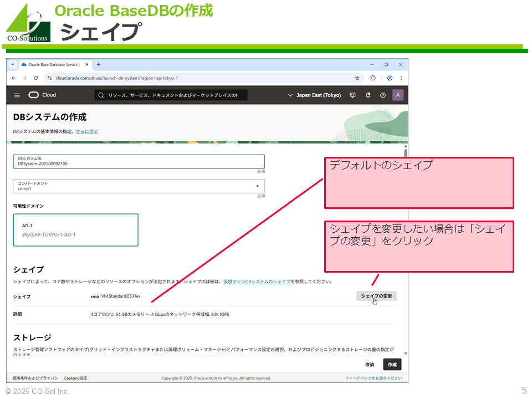The height and width of the screenshot is (399, 532).
Task: Click the 作成 create button
Action: click(x=392, y=365)
